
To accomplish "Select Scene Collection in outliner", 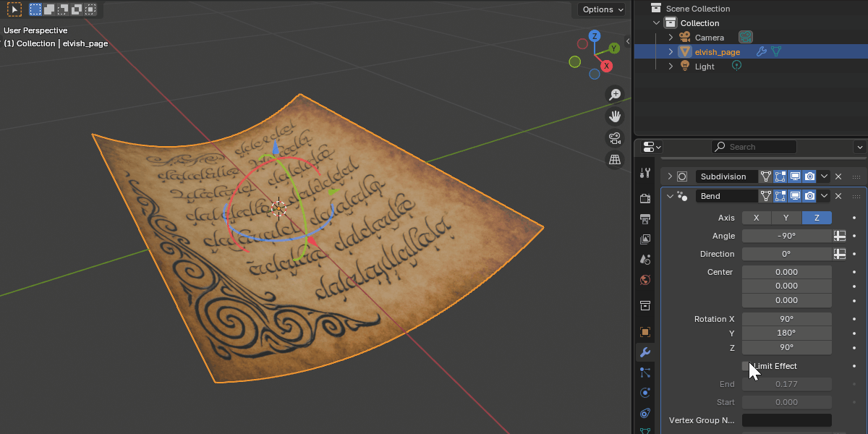I will click(x=698, y=9).
